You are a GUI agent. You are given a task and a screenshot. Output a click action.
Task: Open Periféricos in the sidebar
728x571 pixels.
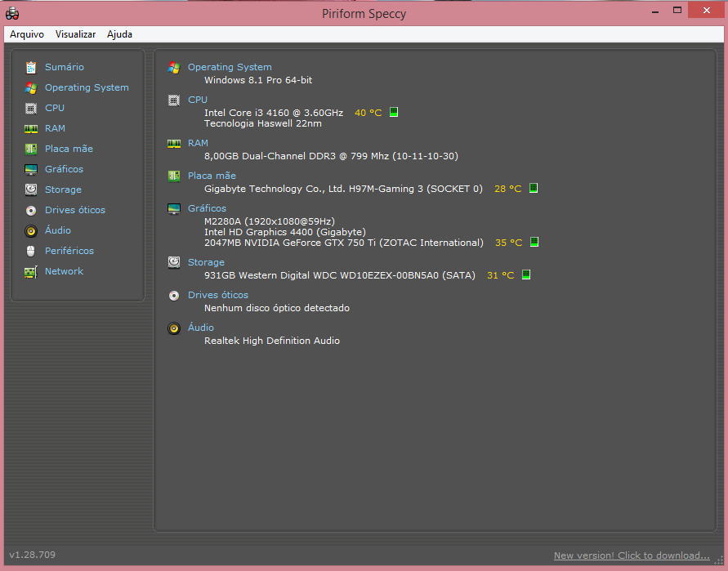pos(69,251)
